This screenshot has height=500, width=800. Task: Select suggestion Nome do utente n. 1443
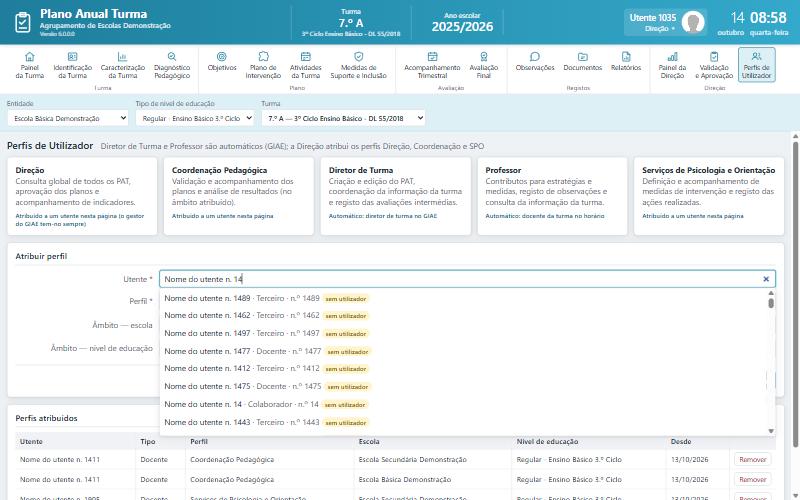[x=463, y=422]
